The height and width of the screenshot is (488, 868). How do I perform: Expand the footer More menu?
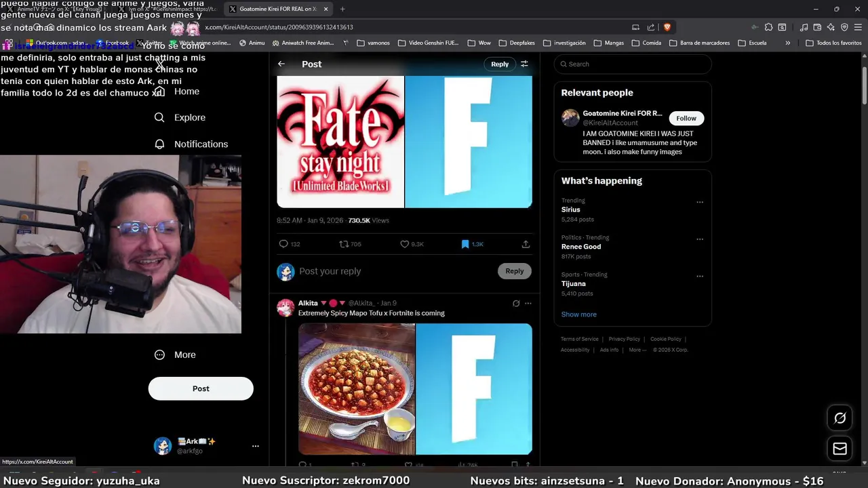(x=637, y=350)
